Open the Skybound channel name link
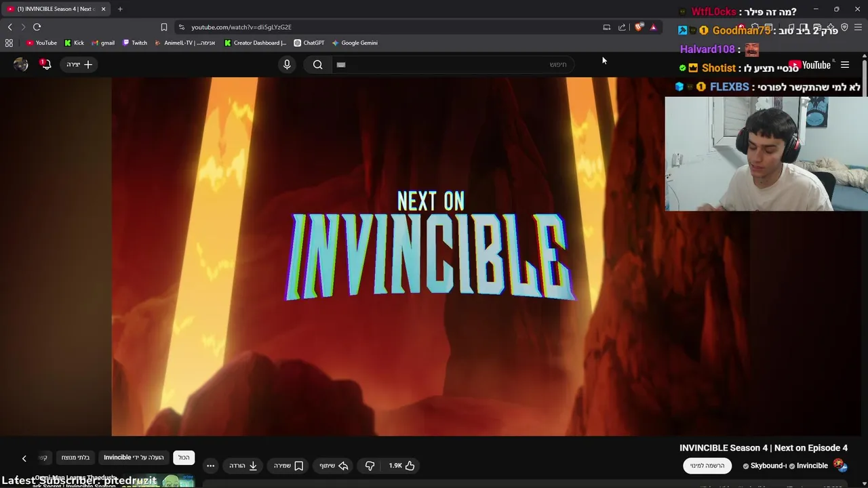The image size is (868, 488). click(x=768, y=466)
